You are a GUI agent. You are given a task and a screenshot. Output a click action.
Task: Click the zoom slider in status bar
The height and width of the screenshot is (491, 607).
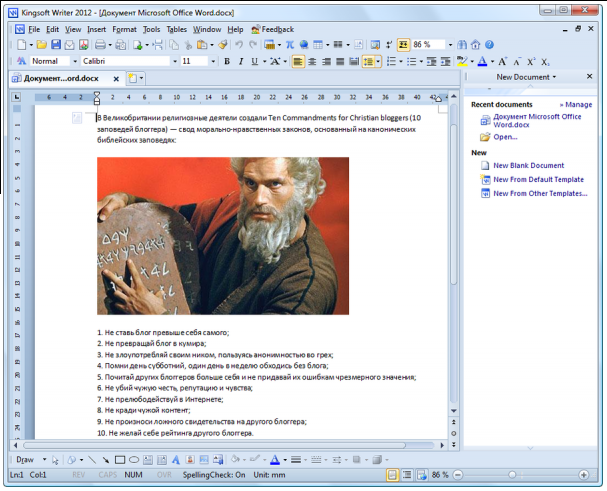tap(512, 474)
